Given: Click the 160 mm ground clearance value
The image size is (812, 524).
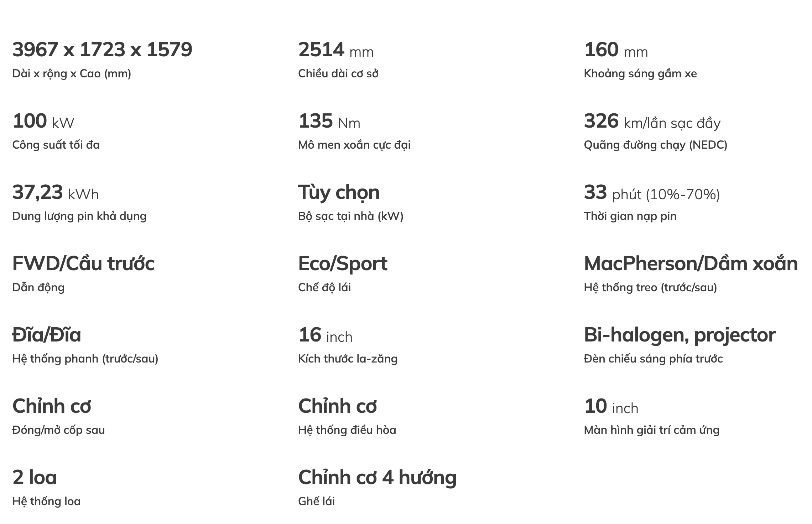Looking at the screenshot, I should click(x=616, y=50).
